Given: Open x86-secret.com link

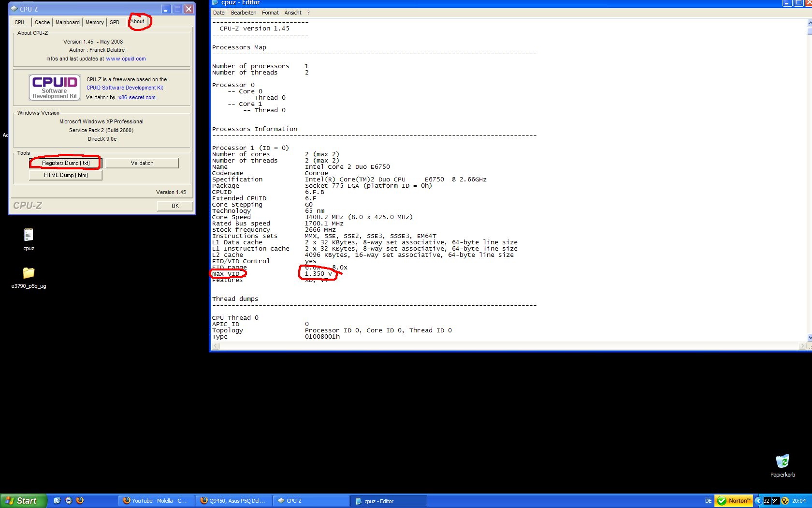Looking at the screenshot, I should pos(137,97).
